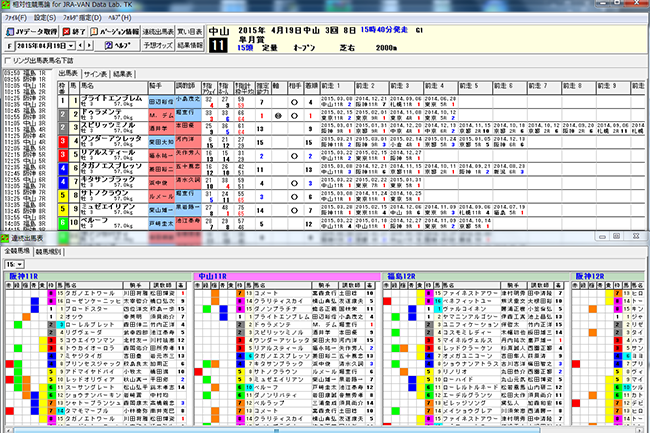The image size is (650, 433).
Task: Open the 2015年04月19日 date dropdown
Action: (71, 46)
